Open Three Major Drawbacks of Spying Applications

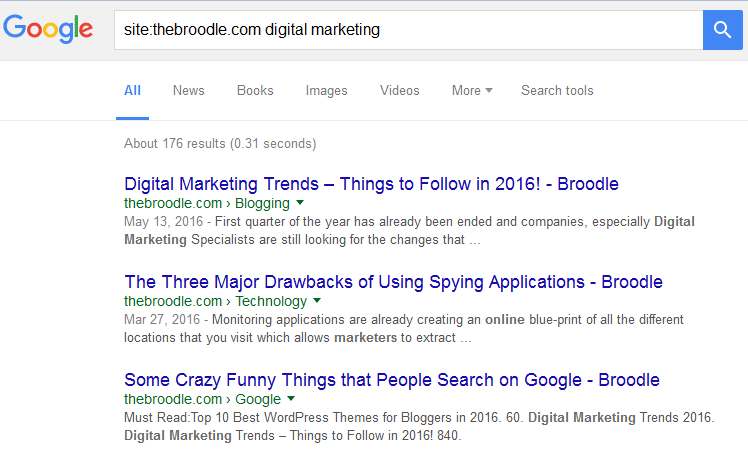pyautogui.click(x=393, y=282)
